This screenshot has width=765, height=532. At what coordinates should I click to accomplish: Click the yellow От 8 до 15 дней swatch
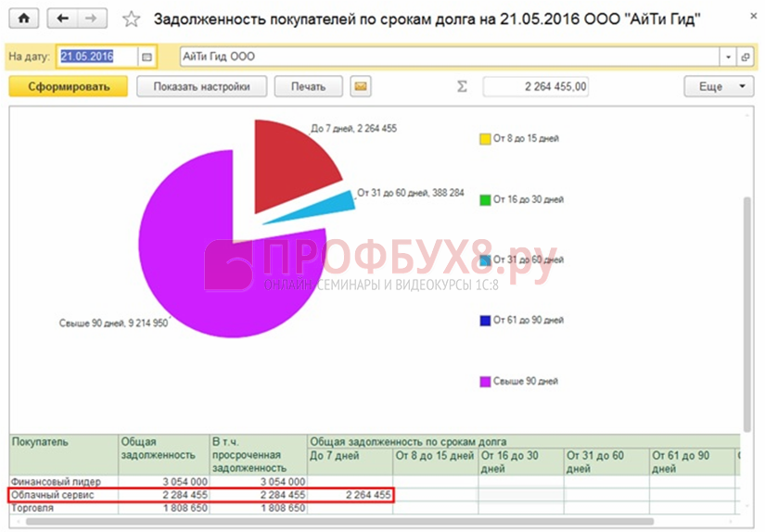484,139
